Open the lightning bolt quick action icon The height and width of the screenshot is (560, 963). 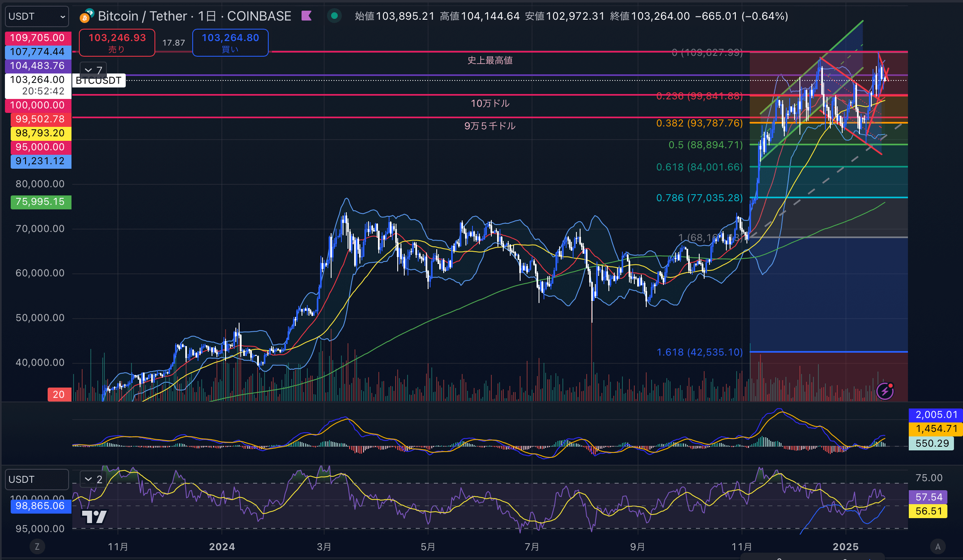point(885,391)
